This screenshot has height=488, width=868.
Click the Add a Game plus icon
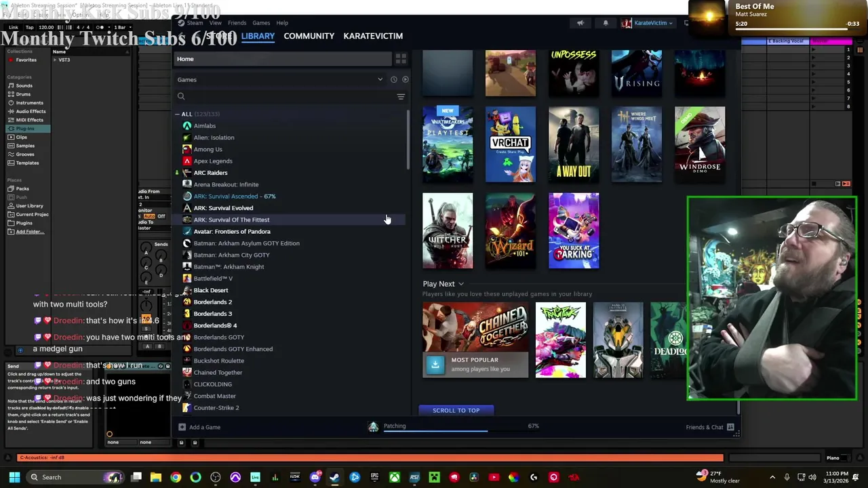point(182,427)
